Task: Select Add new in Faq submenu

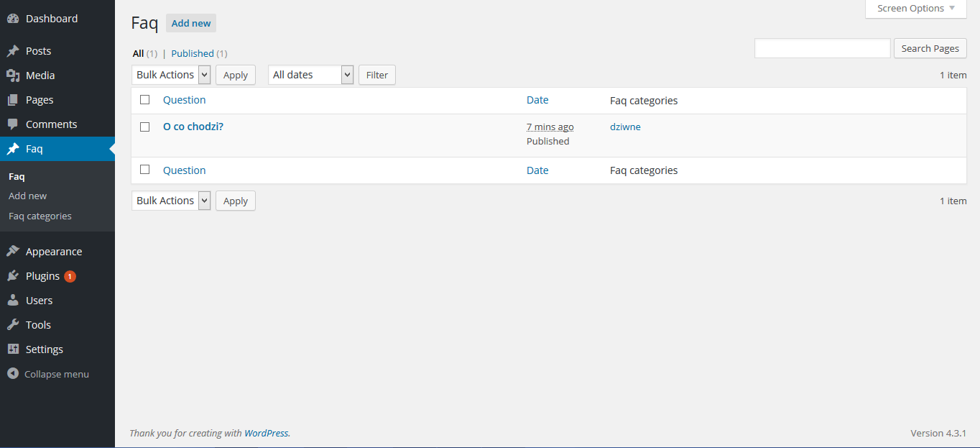Action: (28, 196)
